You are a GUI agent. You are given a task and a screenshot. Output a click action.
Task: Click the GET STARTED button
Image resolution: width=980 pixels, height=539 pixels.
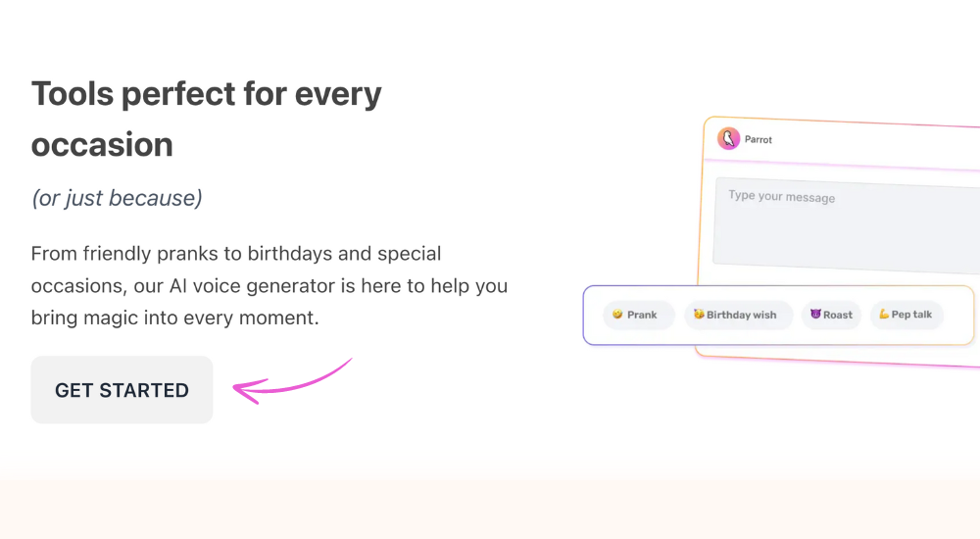122,390
